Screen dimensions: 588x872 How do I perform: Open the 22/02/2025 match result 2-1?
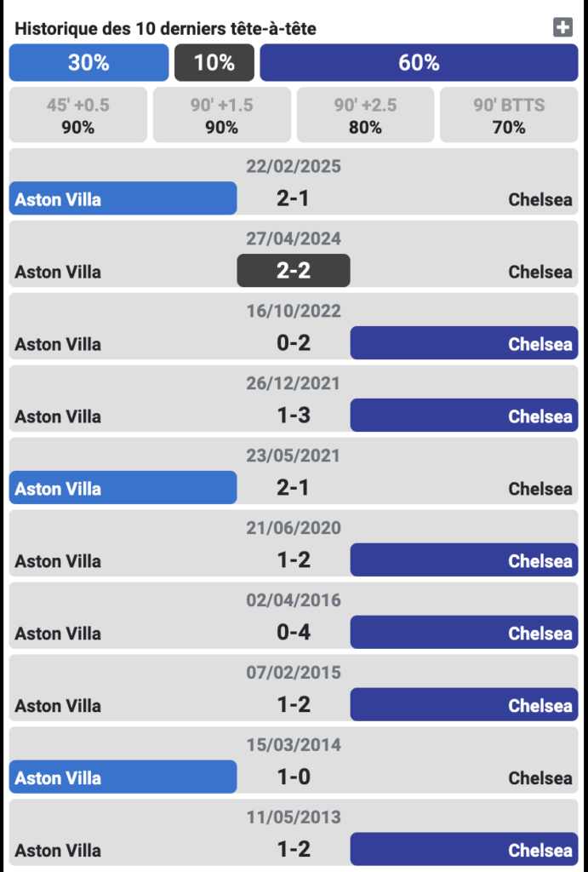tap(293, 199)
